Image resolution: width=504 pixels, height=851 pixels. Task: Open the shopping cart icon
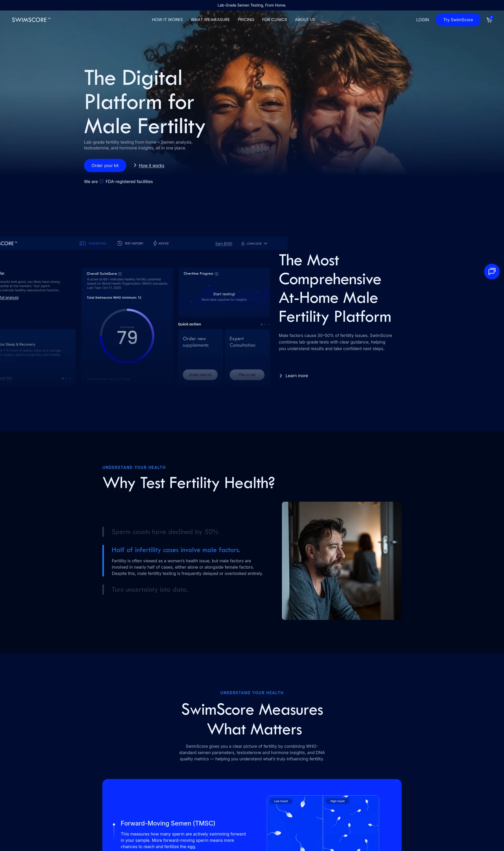[x=489, y=20]
